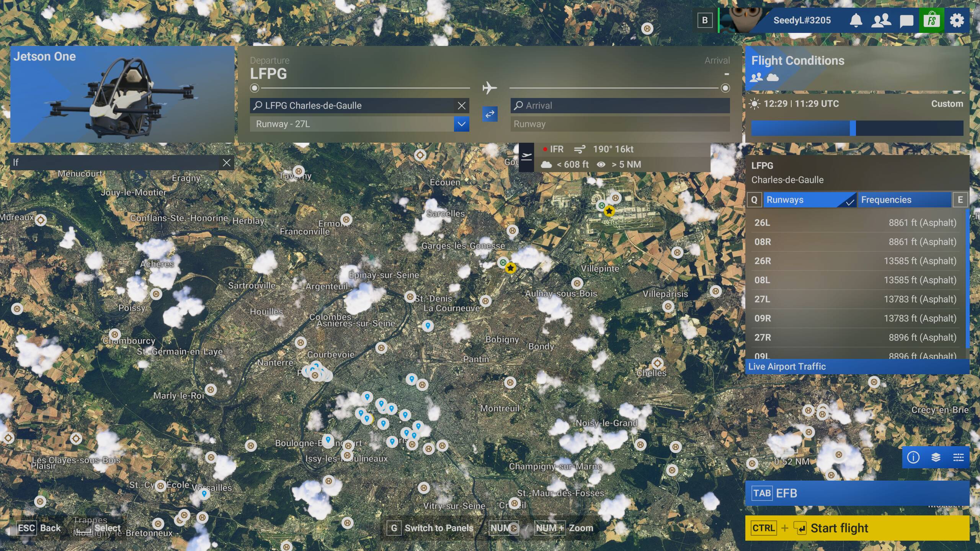
Task: Switch to the Frequencies tab
Action: [904, 200]
